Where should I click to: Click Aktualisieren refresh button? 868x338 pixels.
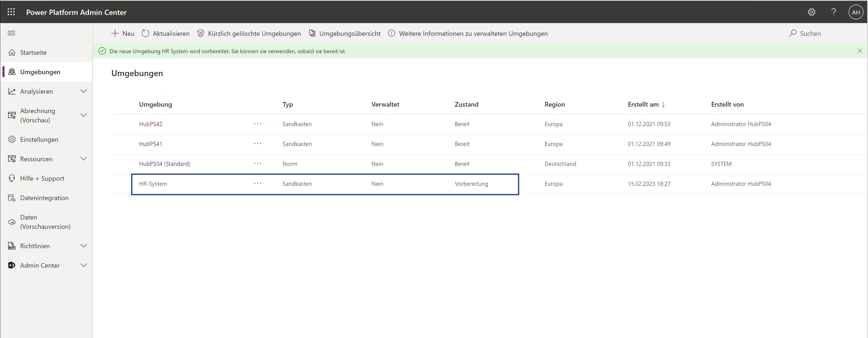coord(165,33)
